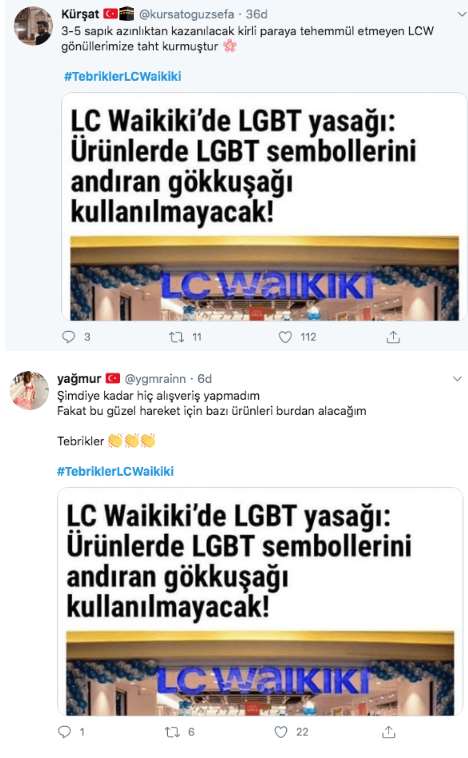Open #TebriklerLCWaikiki hashtag in first tweet
The image size is (468, 758).
[123, 76]
